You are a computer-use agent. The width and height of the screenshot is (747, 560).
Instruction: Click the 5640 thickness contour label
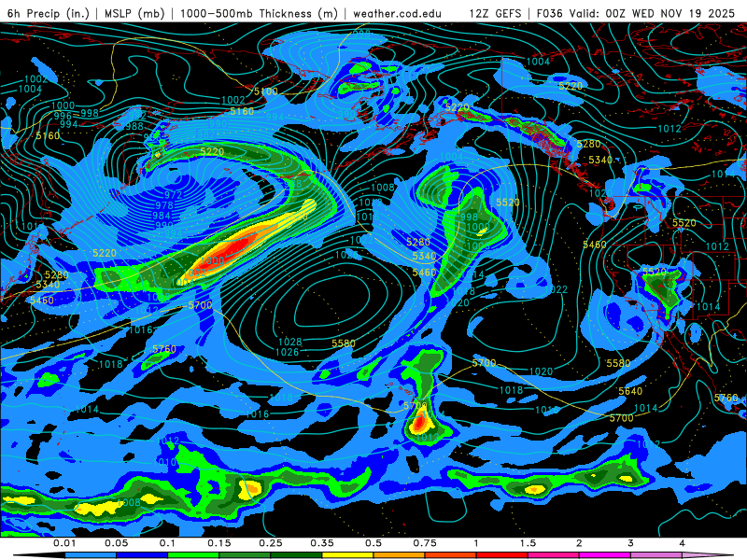(x=630, y=391)
